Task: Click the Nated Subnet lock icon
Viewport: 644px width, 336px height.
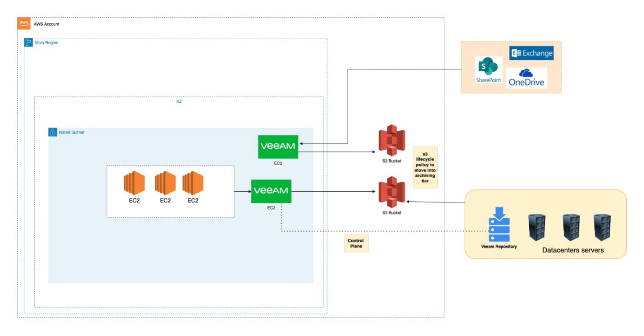Action: click(x=53, y=133)
